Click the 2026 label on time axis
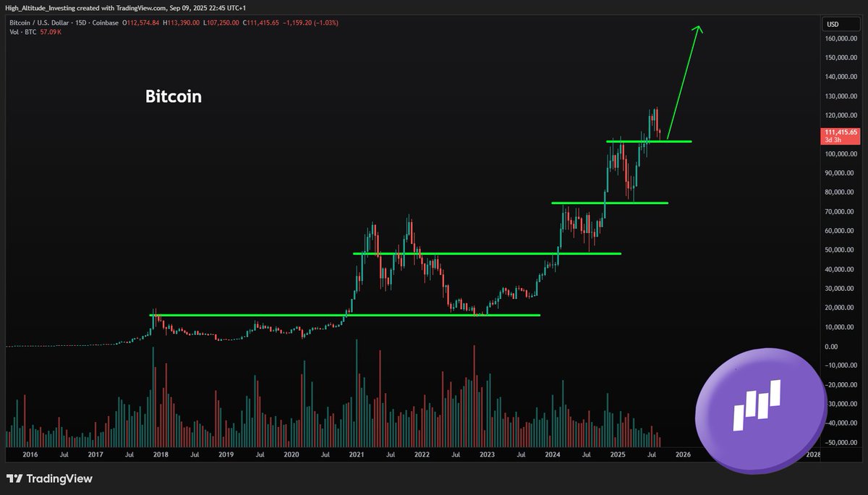868x495 pixels. pos(683,455)
